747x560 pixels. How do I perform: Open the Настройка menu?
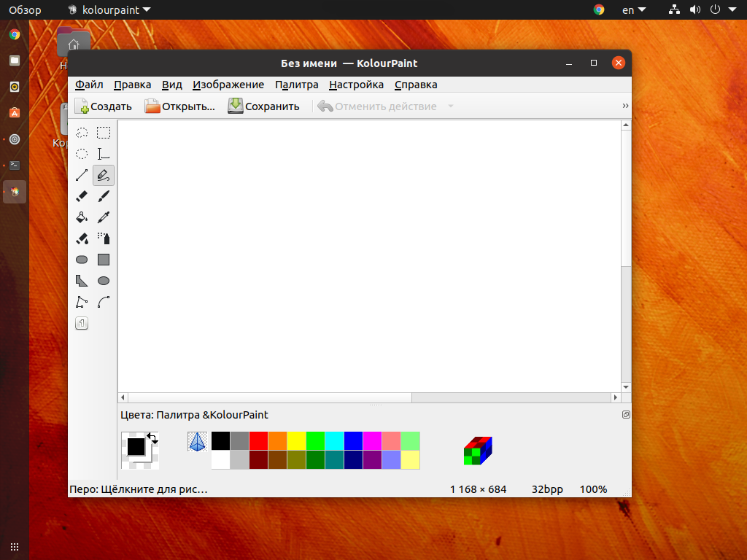click(x=356, y=85)
